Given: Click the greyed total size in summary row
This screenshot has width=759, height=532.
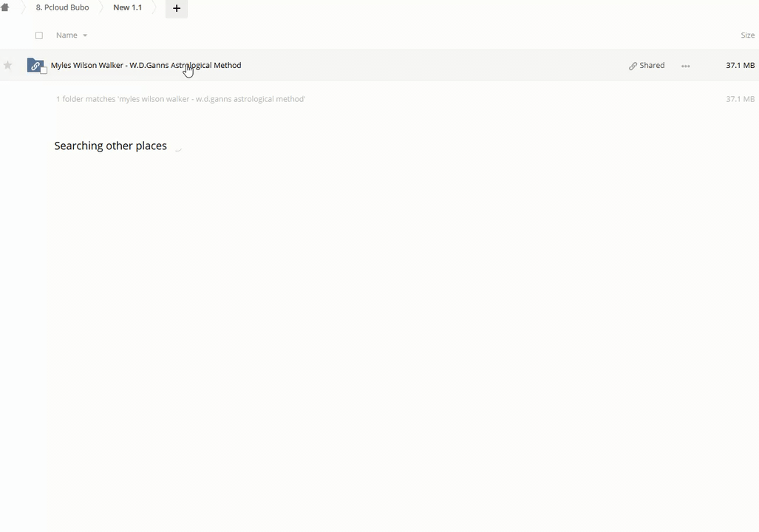Looking at the screenshot, I should 739,99.
